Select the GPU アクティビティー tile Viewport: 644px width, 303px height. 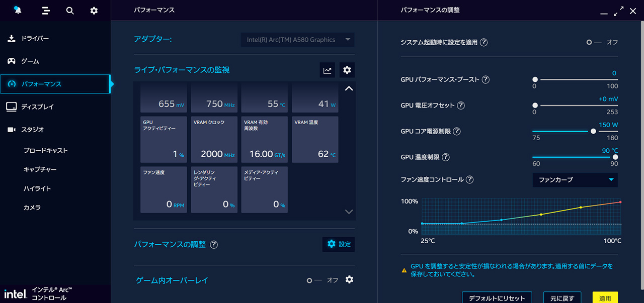coord(164,140)
